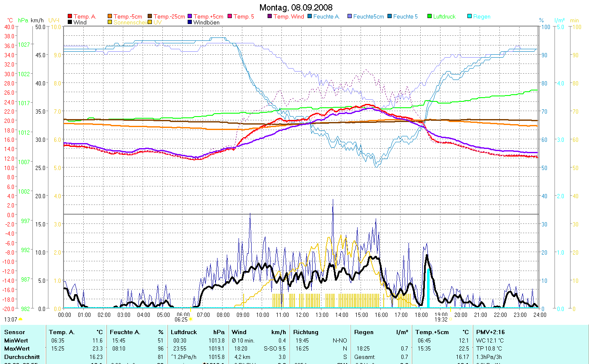
Task: Click the 19:32 sunset time label
Action: (441, 319)
